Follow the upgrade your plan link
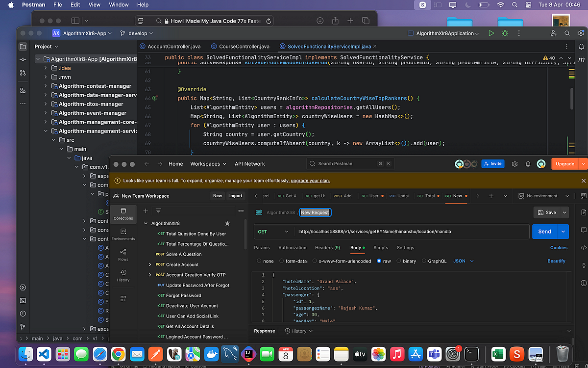The width and height of the screenshot is (588, 368). pos(310,181)
